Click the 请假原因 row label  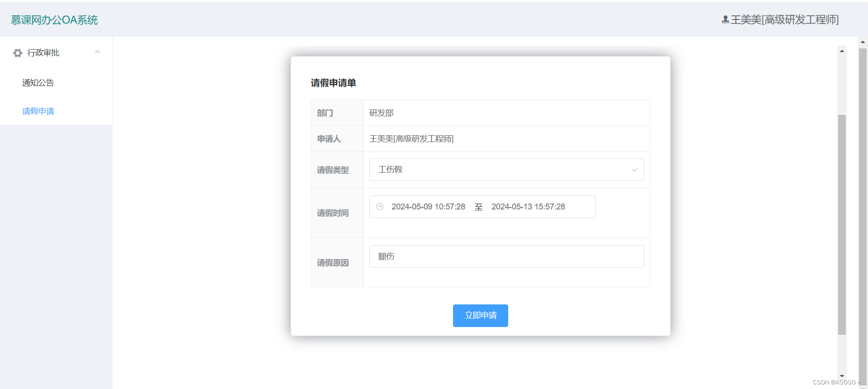pyautogui.click(x=333, y=263)
